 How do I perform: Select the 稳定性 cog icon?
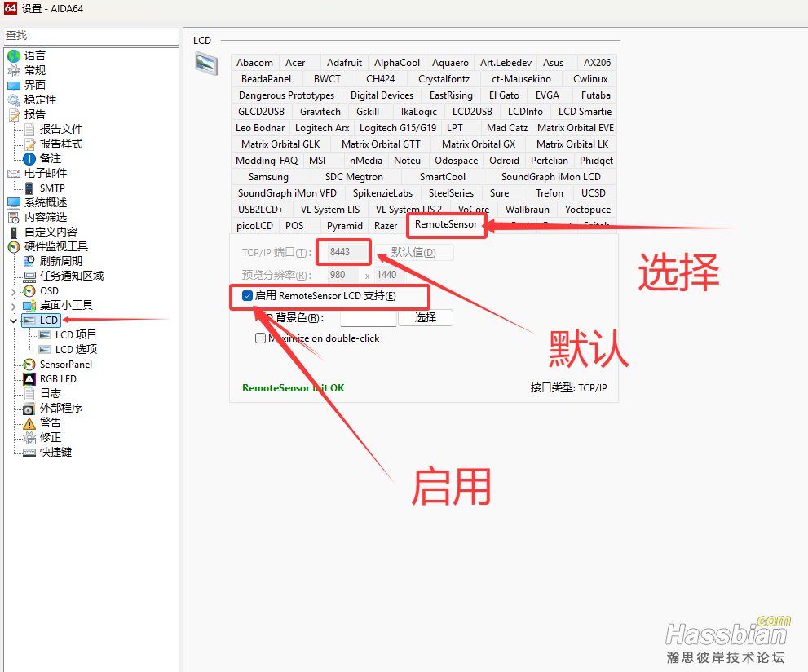[x=14, y=100]
